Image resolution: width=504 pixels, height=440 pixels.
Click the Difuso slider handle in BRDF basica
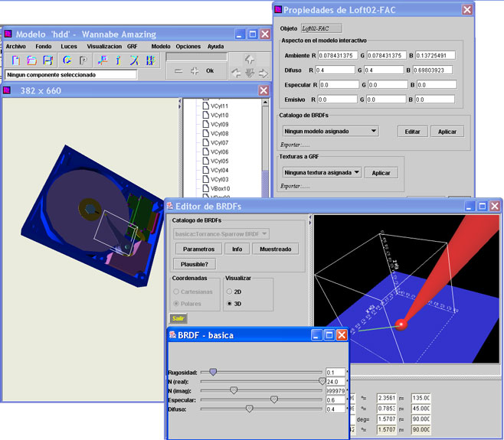pyautogui.click(x=249, y=409)
